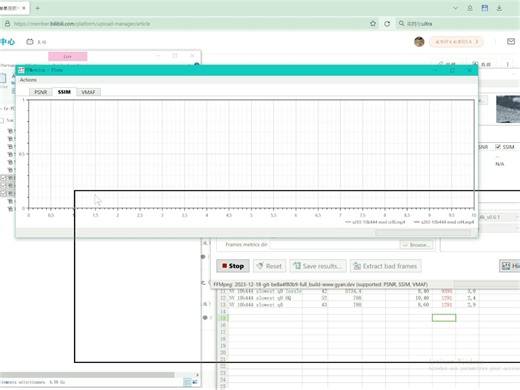This screenshot has width=520, height=390.
Task: Toggle the green crf8.mp4 legend entry
Action: pyautogui.click(x=375, y=222)
